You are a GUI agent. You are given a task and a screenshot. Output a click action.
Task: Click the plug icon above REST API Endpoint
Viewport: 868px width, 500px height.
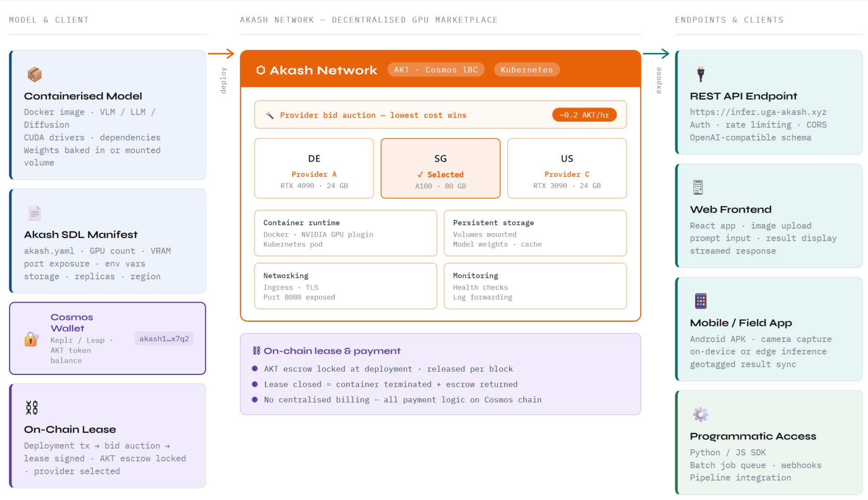[x=700, y=74]
